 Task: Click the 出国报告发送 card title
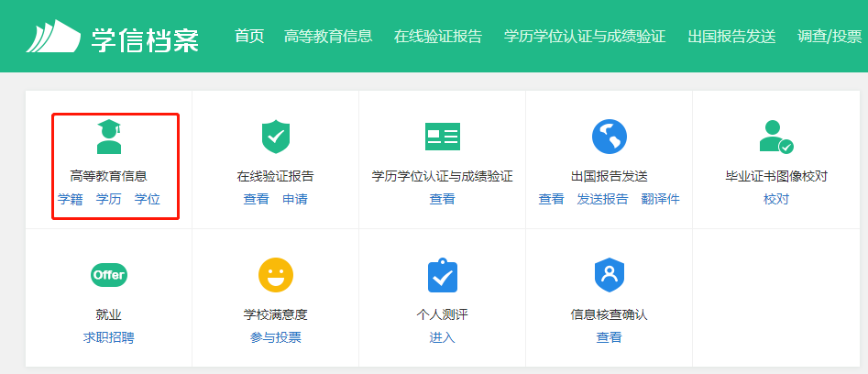610,177
